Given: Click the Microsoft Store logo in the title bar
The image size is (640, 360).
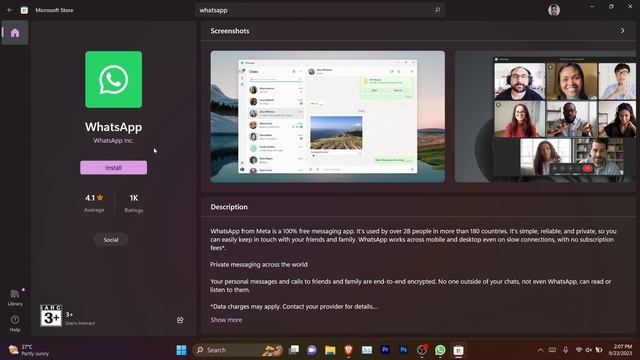Looking at the screenshot, I should click(24, 10).
